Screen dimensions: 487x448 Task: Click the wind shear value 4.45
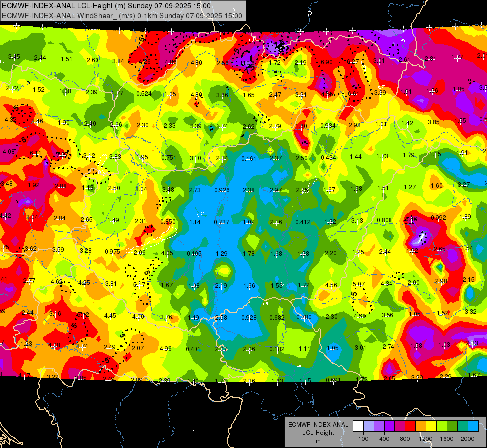click(x=110, y=316)
